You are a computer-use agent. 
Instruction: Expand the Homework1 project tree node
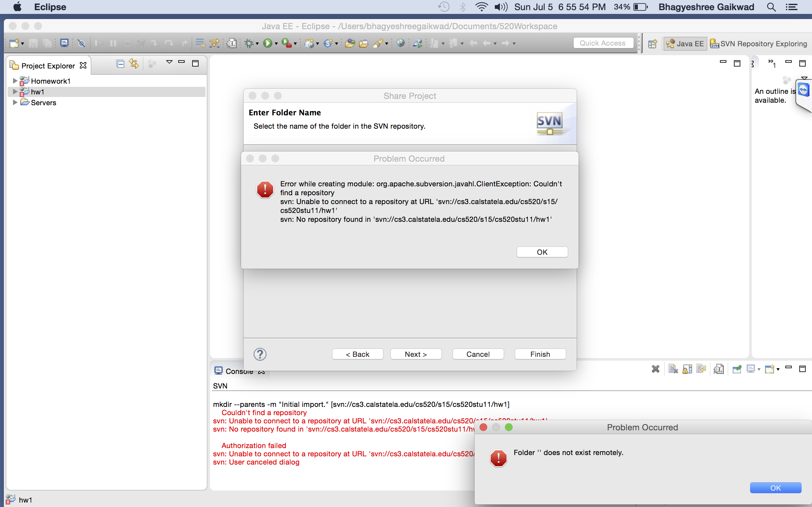click(15, 81)
